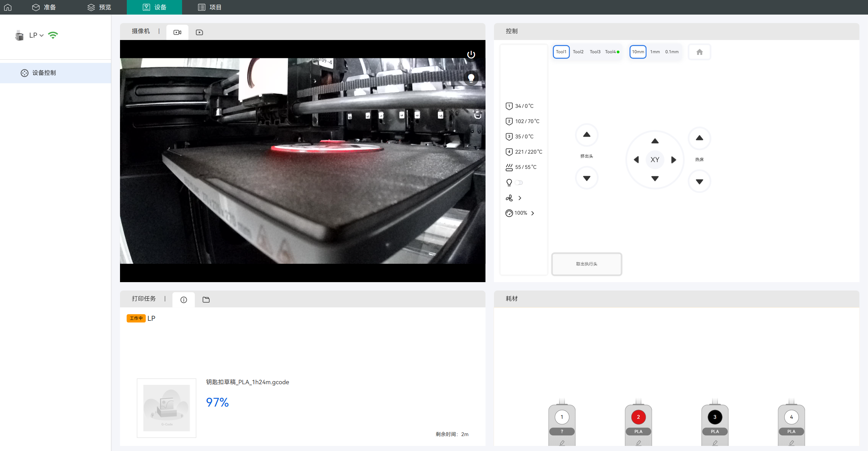This screenshot has width=868, height=451.
Task: Lower heated bed with down arrow
Action: coord(699,182)
